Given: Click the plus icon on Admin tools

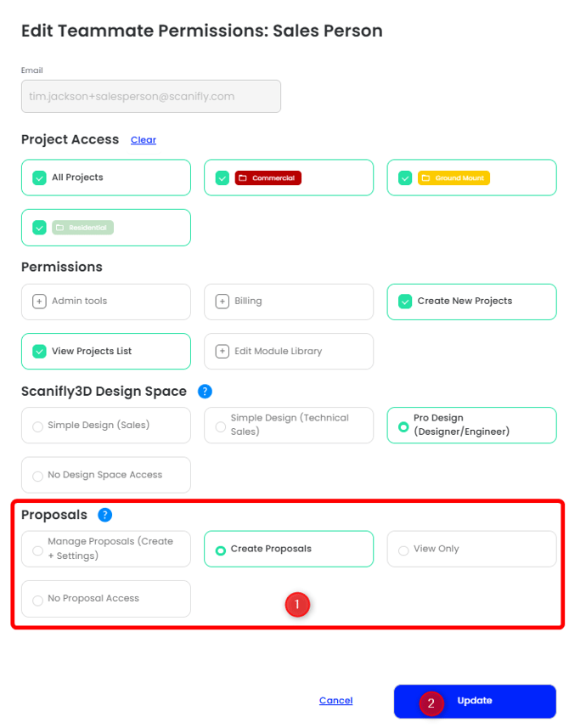Looking at the screenshot, I should pos(39,302).
